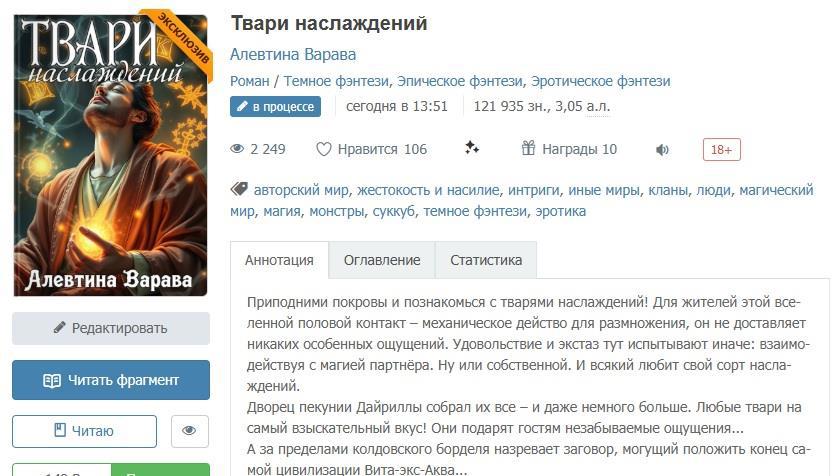This screenshot has height=476, width=839.
Task: Select the Аннотация tab
Action: 279,260
